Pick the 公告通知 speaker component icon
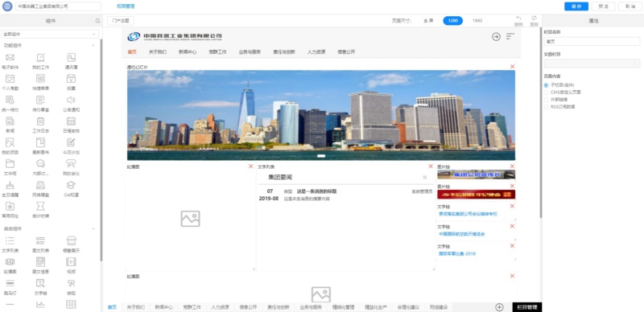 point(71,100)
